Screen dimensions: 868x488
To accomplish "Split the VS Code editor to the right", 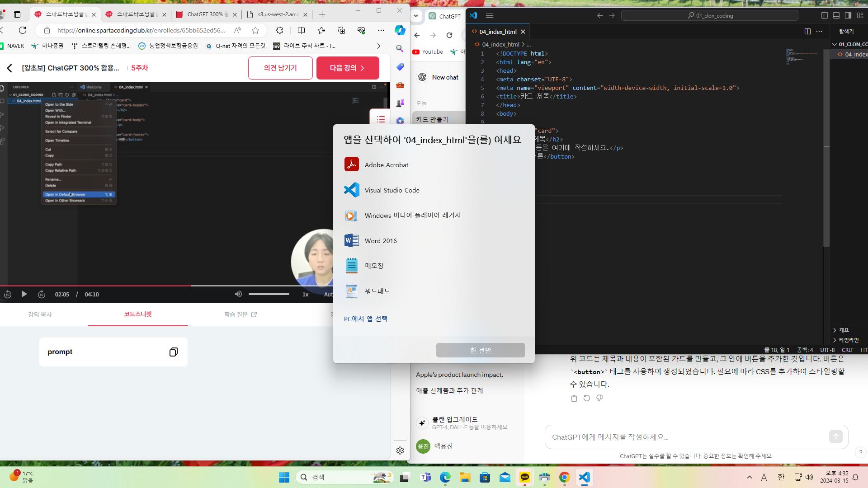I will pos(807,32).
